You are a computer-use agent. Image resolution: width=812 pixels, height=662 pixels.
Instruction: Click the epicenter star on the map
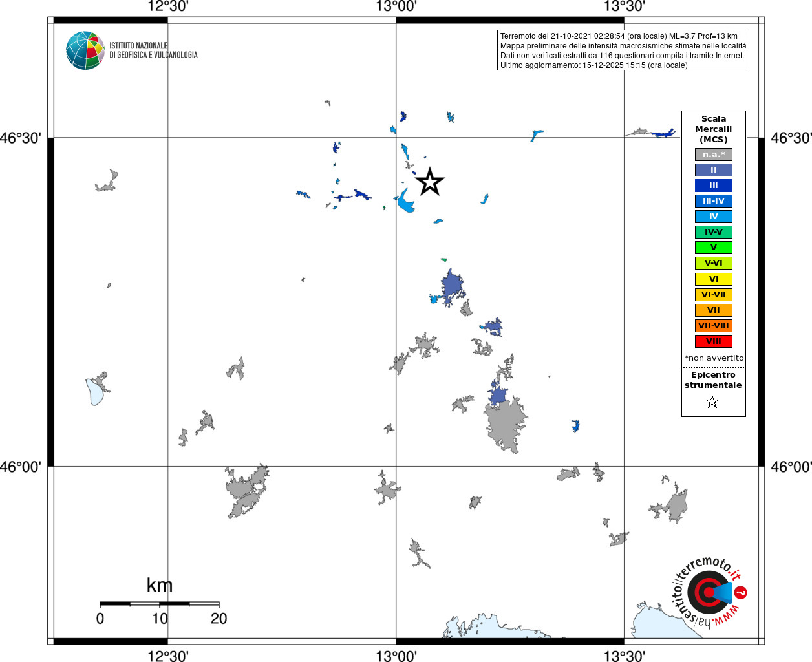click(x=430, y=182)
